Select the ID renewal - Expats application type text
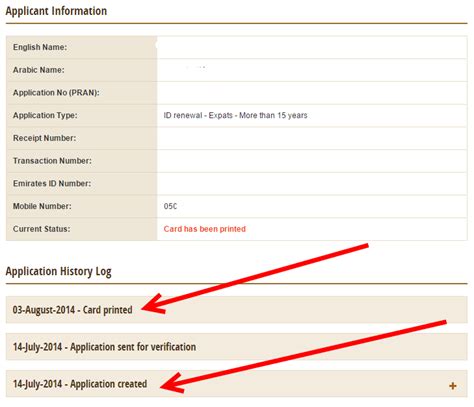This screenshot has height=407, width=474. 235,115
